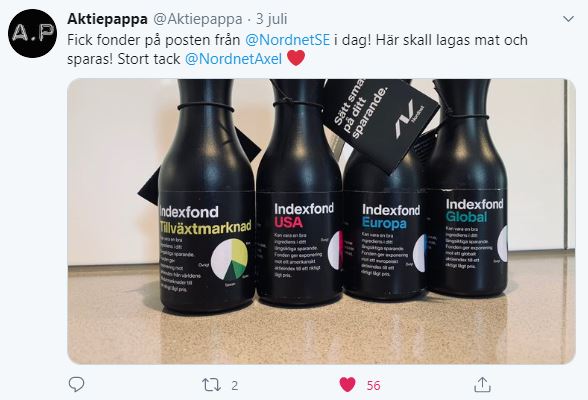Click the Indexfond Tillväxtmarknad pie chart
Viewport: 588px width, 400px height.
(230, 259)
